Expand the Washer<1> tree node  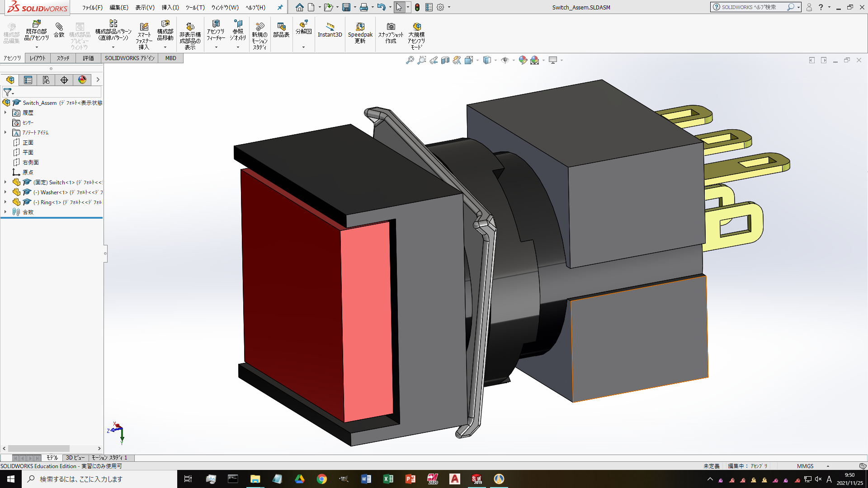(x=5, y=192)
